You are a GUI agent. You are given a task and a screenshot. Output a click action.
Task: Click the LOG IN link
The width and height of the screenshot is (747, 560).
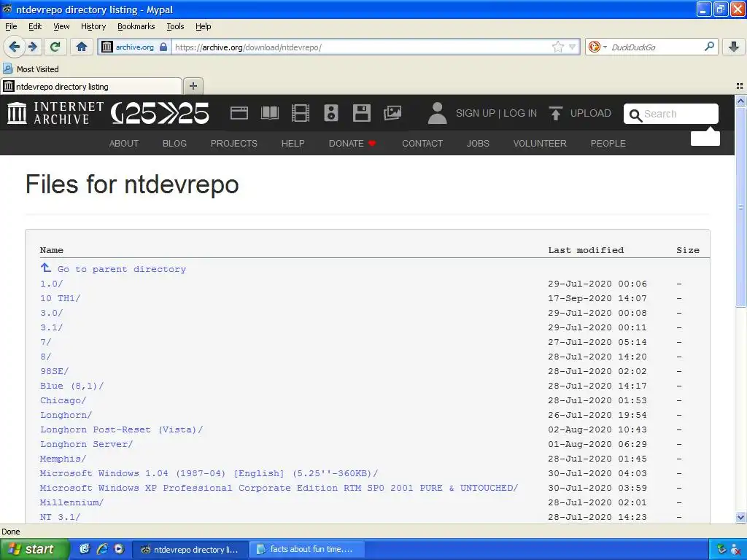click(x=520, y=113)
